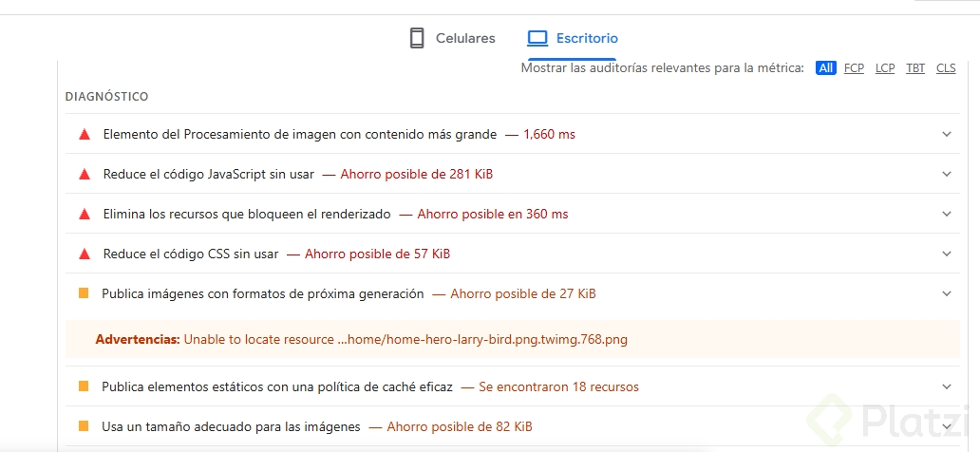The height and width of the screenshot is (452, 980).
Task: Click the mobile phone icon
Action: 416,38
